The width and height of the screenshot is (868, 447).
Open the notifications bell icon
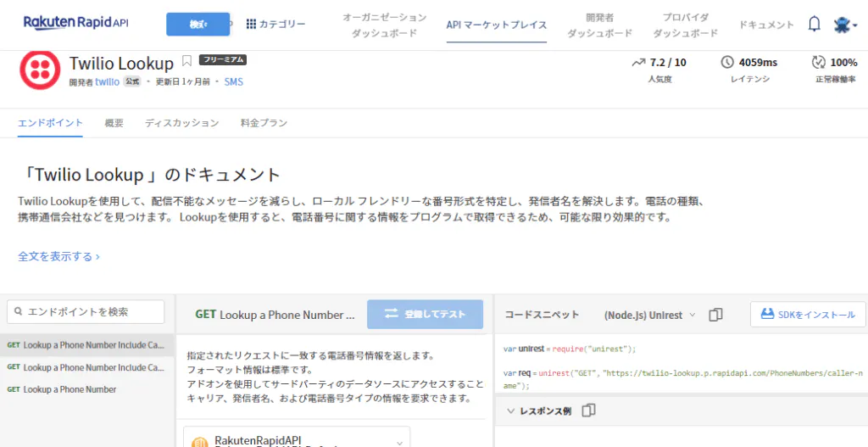coord(815,25)
